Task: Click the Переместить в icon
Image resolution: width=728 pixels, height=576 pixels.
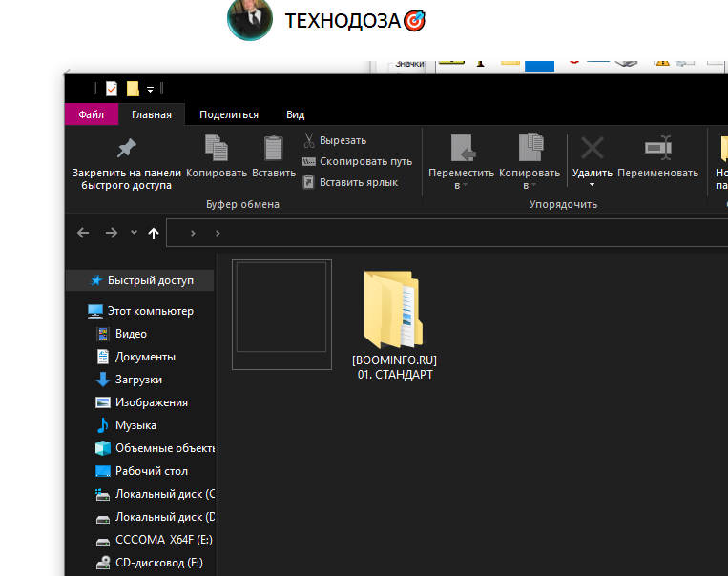Action: [x=463, y=148]
